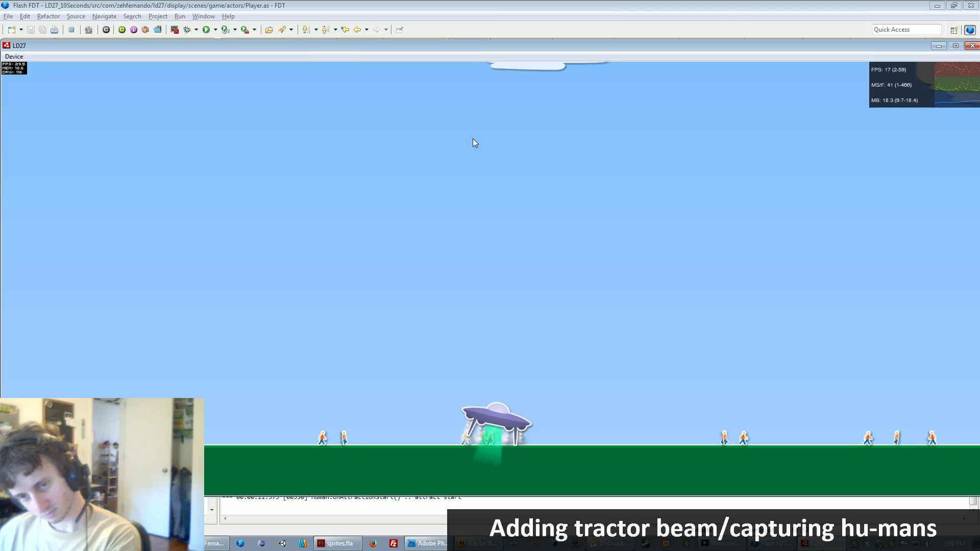
Task: Open the Device menu in LD27 window
Action: click(x=14, y=57)
